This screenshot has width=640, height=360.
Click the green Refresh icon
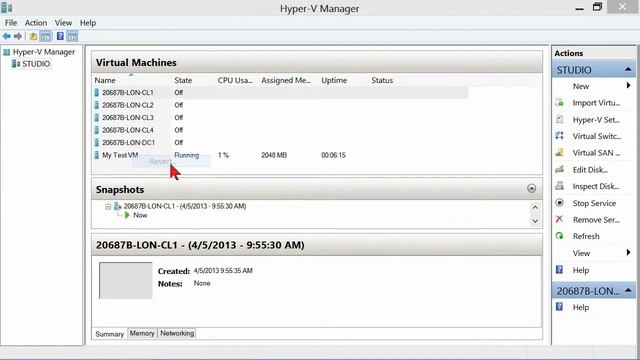pyautogui.click(x=560, y=236)
